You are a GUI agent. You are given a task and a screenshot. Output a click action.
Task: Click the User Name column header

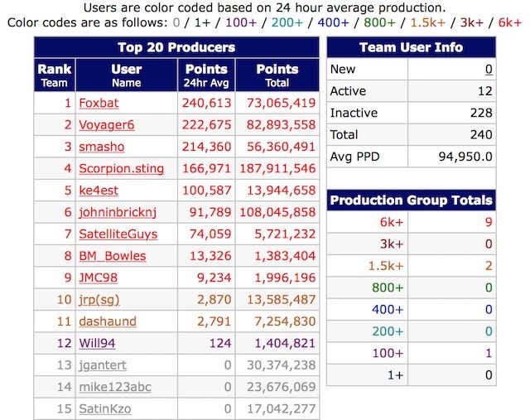pos(126,75)
